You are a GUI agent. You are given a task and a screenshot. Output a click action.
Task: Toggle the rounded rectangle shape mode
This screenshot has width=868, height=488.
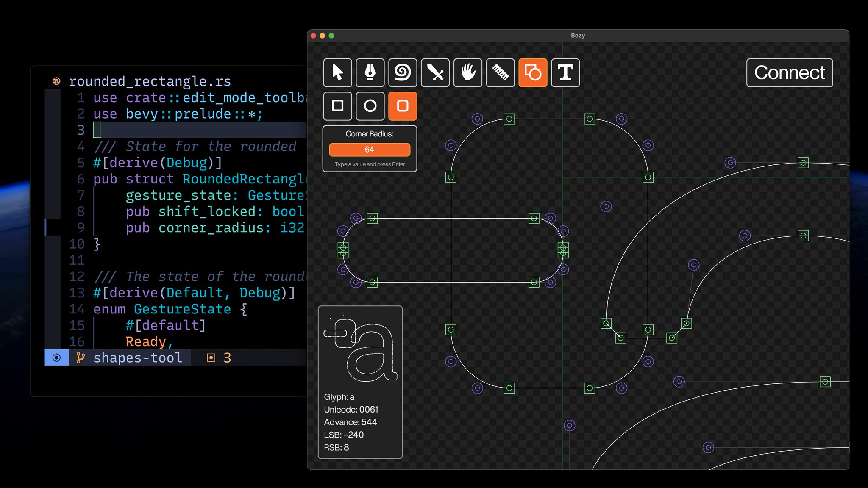[403, 105]
